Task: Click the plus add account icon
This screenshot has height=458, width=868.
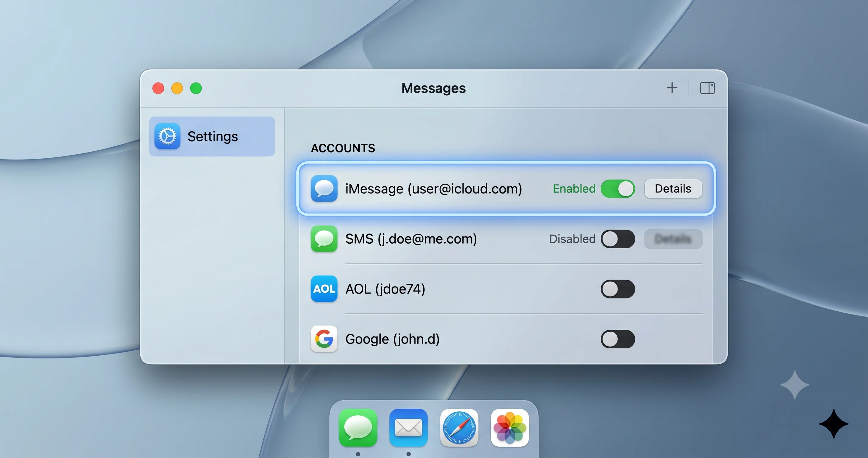Action: point(672,88)
